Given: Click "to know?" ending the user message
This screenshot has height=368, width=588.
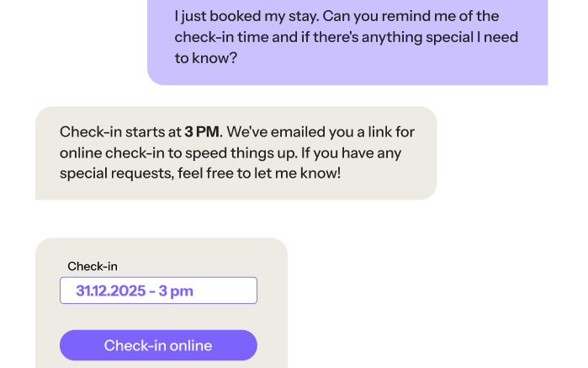Looking at the screenshot, I should (x=206, y=59).
